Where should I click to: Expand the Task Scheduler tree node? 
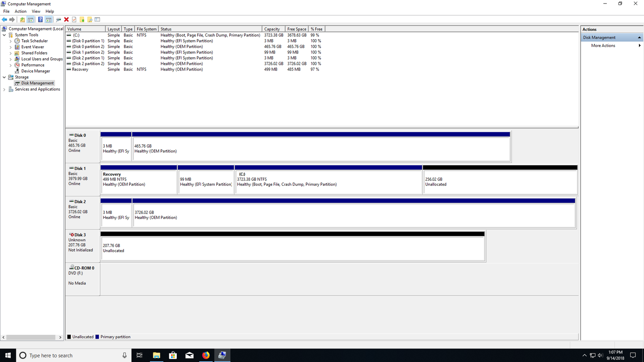pos(11,41)
